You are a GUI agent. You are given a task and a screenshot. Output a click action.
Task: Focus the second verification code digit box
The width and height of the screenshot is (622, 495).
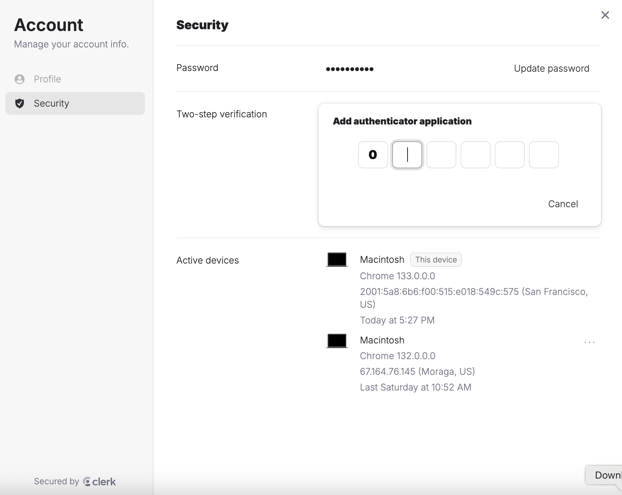click(x=407, y=155)
